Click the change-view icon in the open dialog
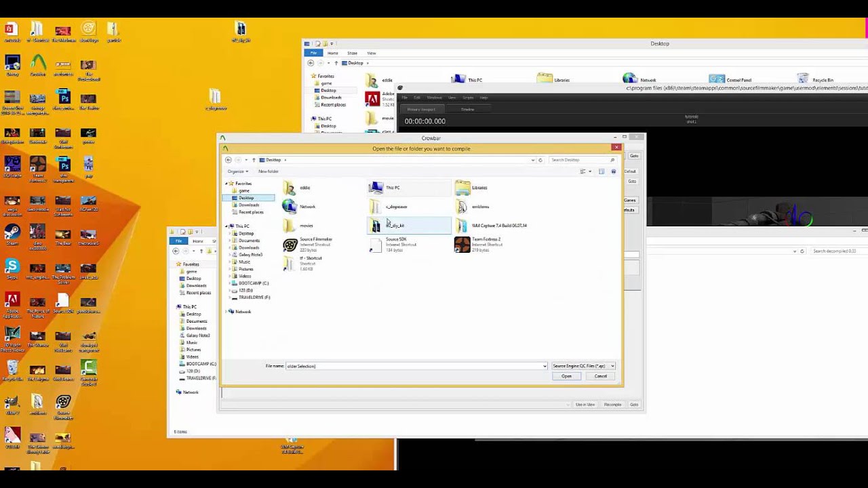The height and width of the screenshot is (488, 868). (582, 171)
